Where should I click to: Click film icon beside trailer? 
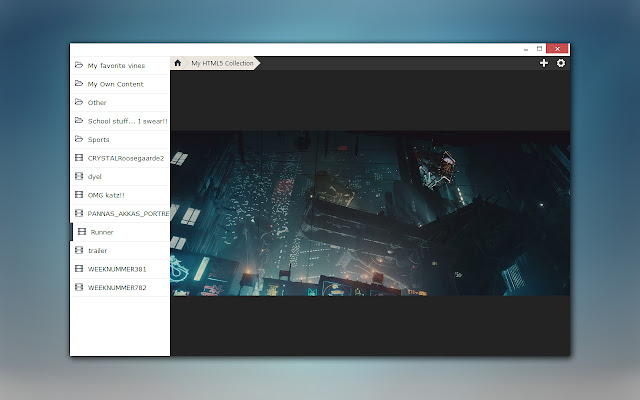pos(79,250)
